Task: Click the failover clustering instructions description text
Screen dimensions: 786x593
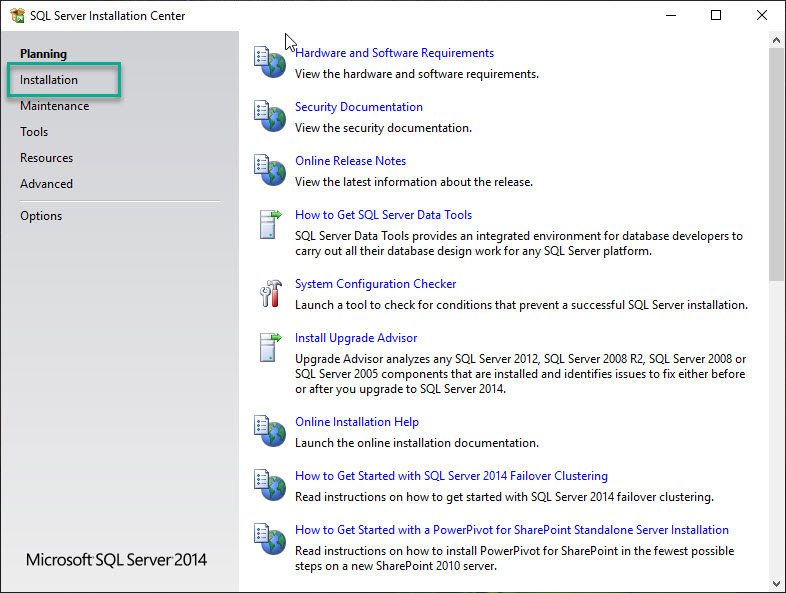Action: [x=504, y=497]
